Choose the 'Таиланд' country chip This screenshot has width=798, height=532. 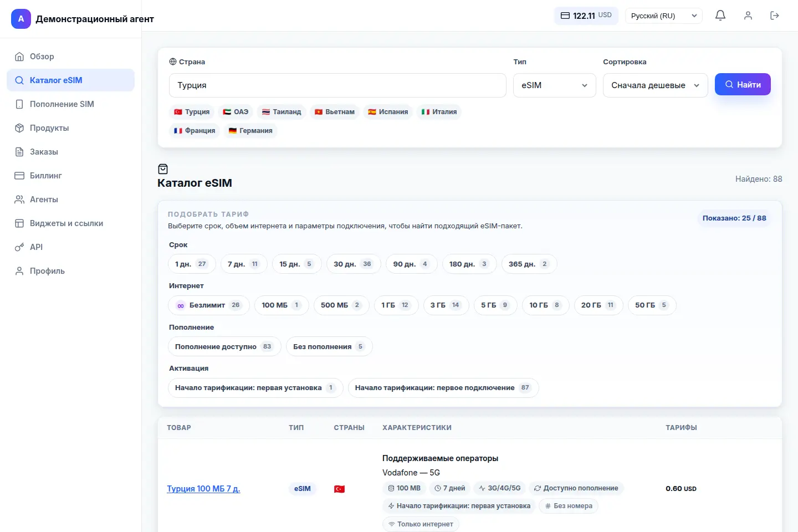(282, 112)
